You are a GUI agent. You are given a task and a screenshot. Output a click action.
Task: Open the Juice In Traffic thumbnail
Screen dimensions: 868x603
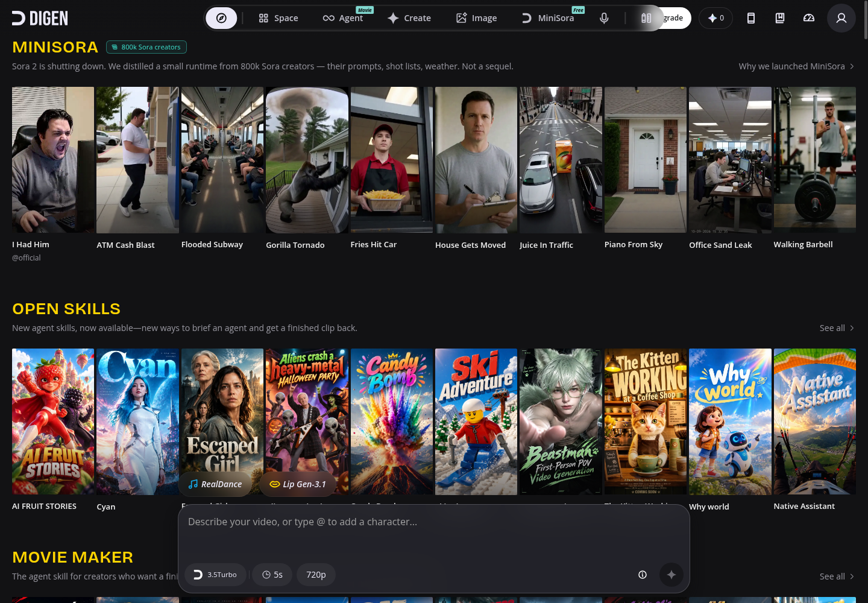(561, 160)
